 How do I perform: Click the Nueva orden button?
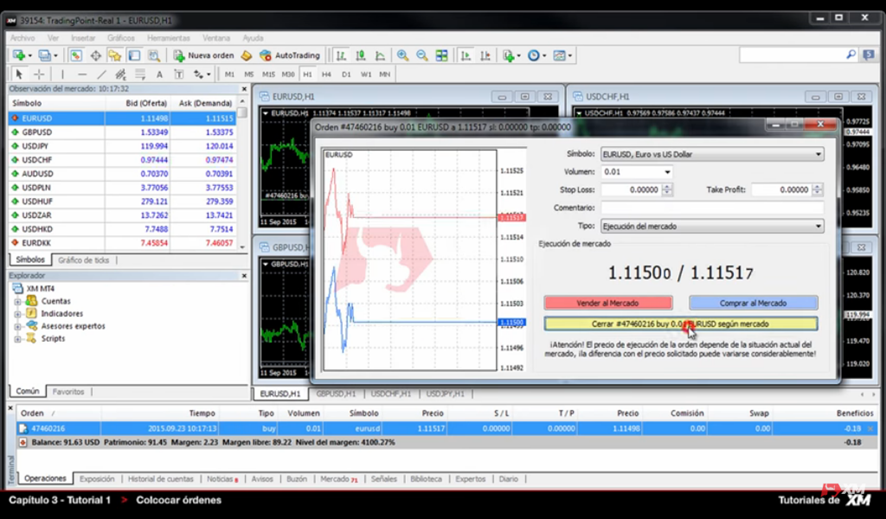(x=203, y=55)
